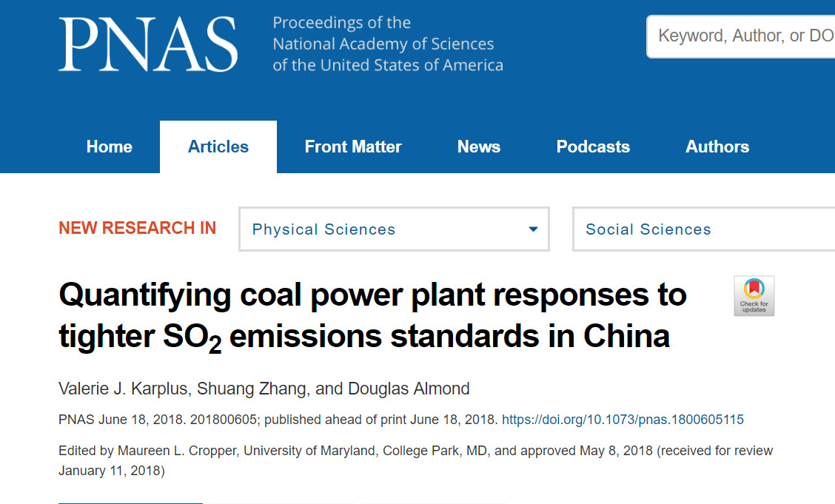Click the PNAS logo
The height and width of the screenshot is (504, 835).
tap(148, 44)
